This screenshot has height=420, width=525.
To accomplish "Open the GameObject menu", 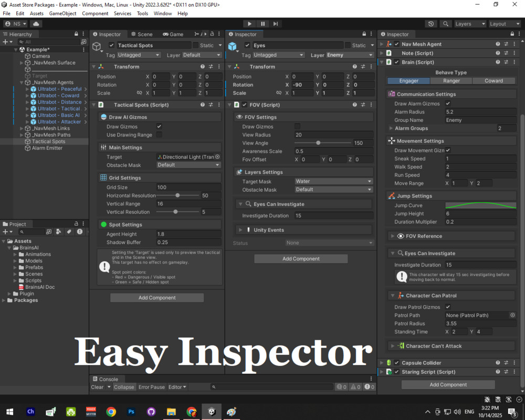I will (x=62, y=14).
